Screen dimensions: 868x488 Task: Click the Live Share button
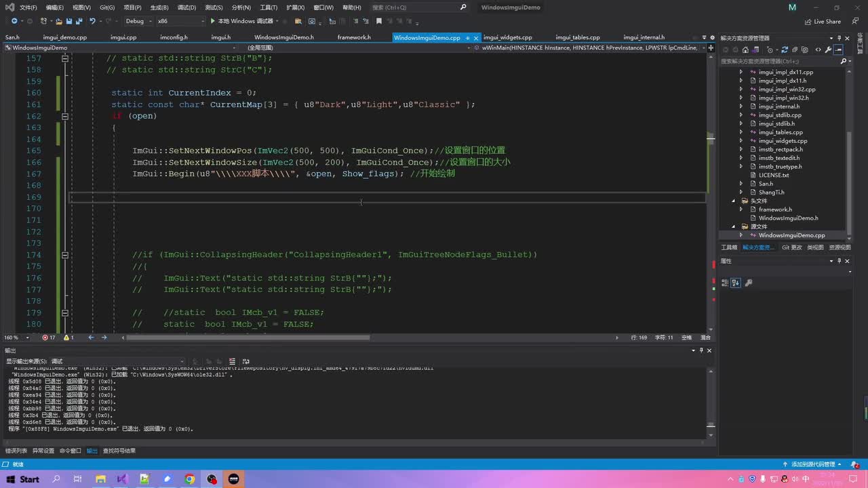coord(822,22)
